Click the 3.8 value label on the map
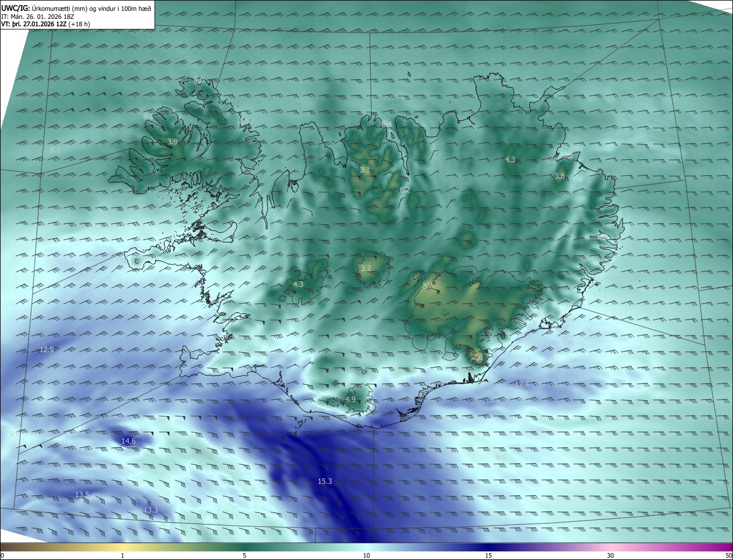Image resolution: width=733 pixels, height=560 pixels. coord(559,176)
